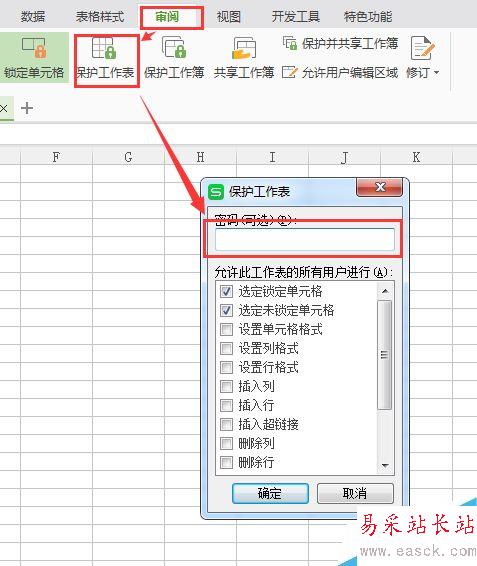Confirm with the 确定 button
The height and width of the screenshot is (566, 477).
click(270, 493)
